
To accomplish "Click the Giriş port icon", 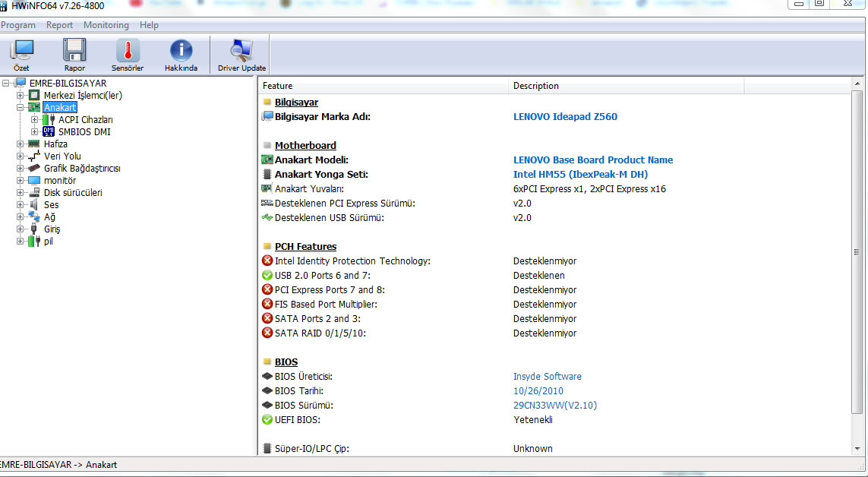I will point(34,229).
